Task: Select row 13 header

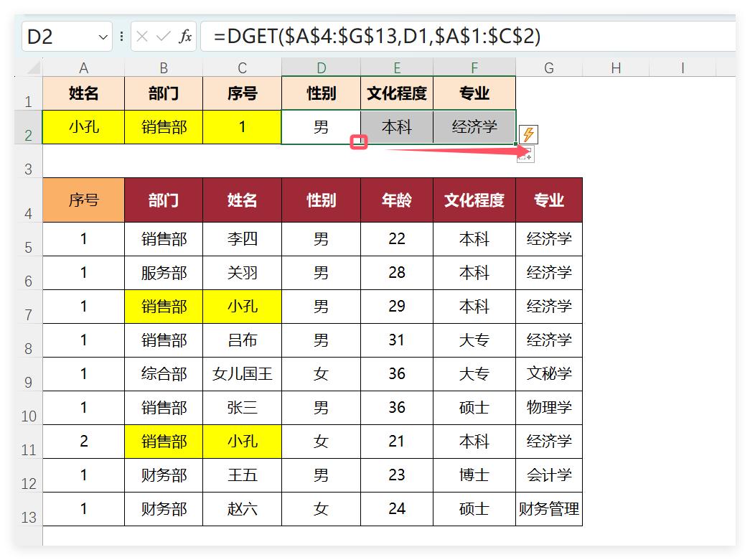Action: [28, 509]
